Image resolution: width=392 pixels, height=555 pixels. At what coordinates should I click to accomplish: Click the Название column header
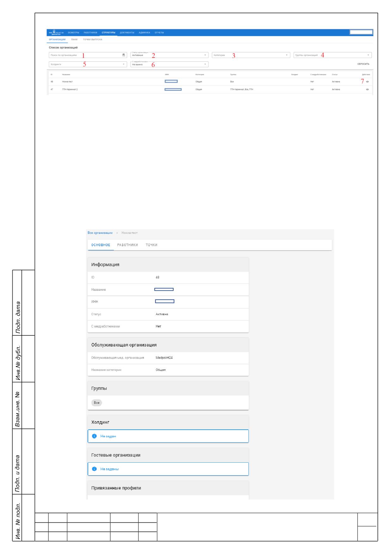[x=66, y=74]
